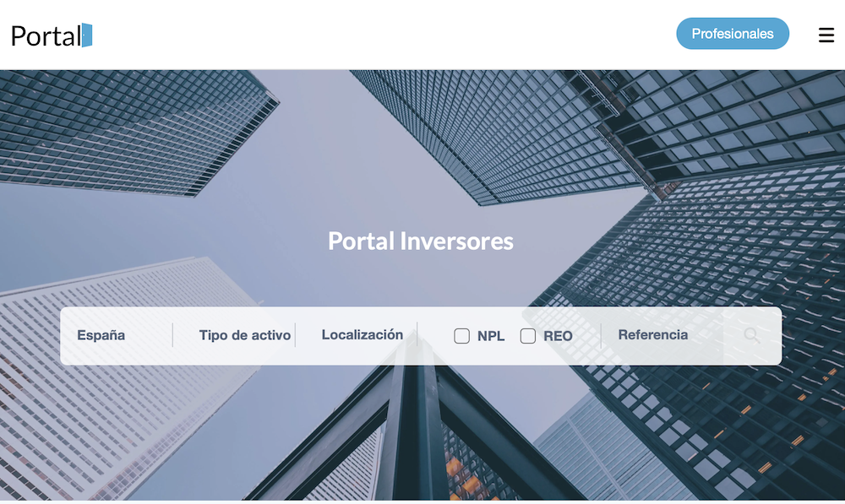
Task: Enable the REO checkbox
Action: [x=528, y=336]
